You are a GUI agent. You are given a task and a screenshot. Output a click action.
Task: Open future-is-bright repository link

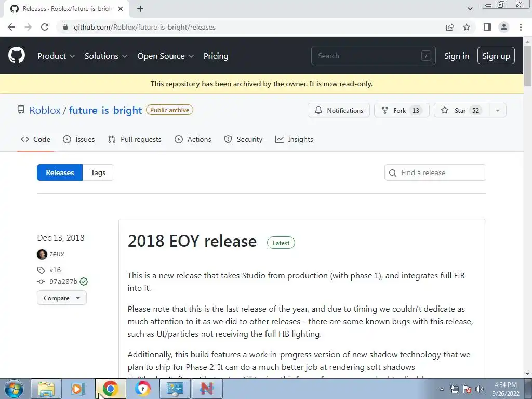coord(105,110)
